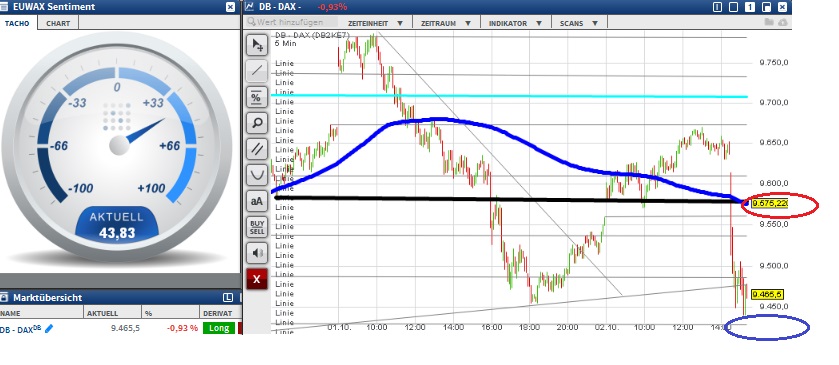Open the INDIKATOR dropdown
Viewport: 839px width, 365px height.
pos(515,23)
